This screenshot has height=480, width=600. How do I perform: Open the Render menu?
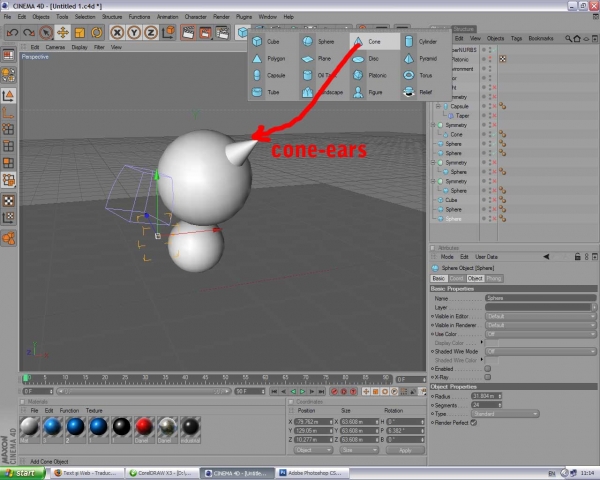[221, 17]
